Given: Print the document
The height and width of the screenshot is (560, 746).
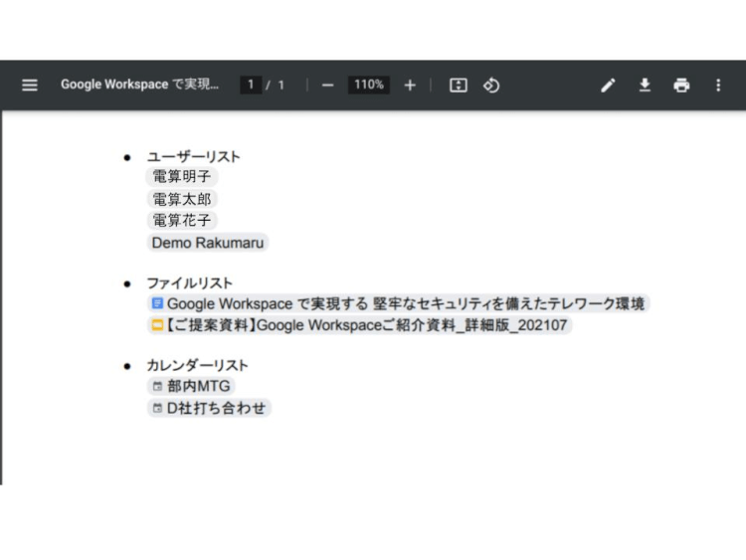Looking at the screenshot, I should (681, 86).
